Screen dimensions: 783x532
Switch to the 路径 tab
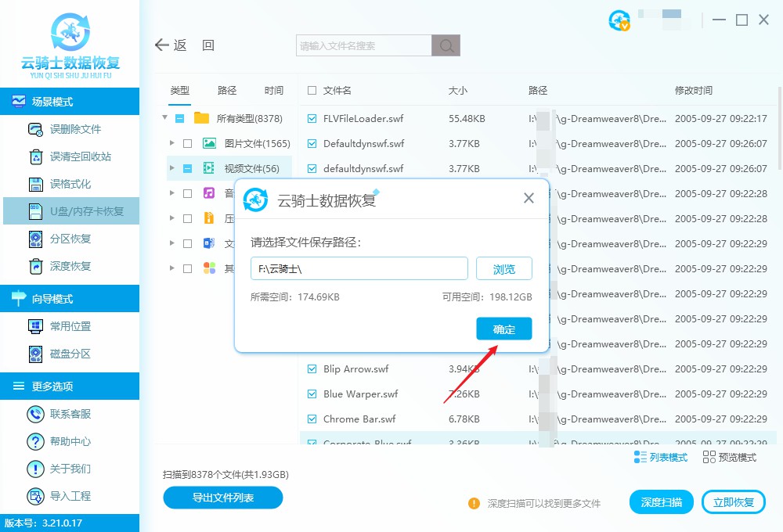(x=226, y=90)
